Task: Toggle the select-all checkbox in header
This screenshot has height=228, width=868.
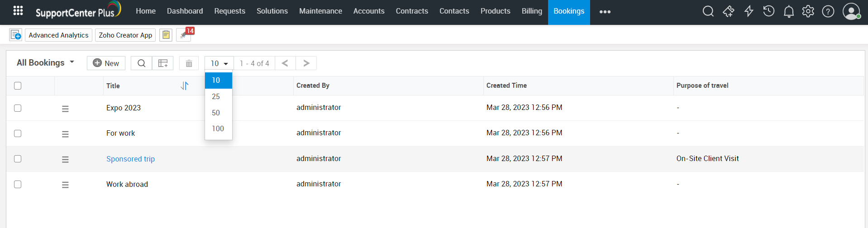Action: tap(18, 85)
